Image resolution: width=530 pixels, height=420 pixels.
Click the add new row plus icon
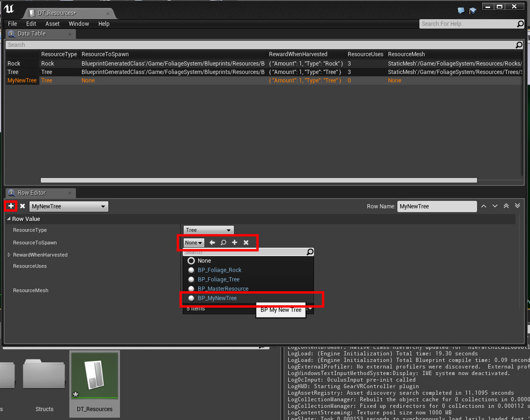click(11, 206)
